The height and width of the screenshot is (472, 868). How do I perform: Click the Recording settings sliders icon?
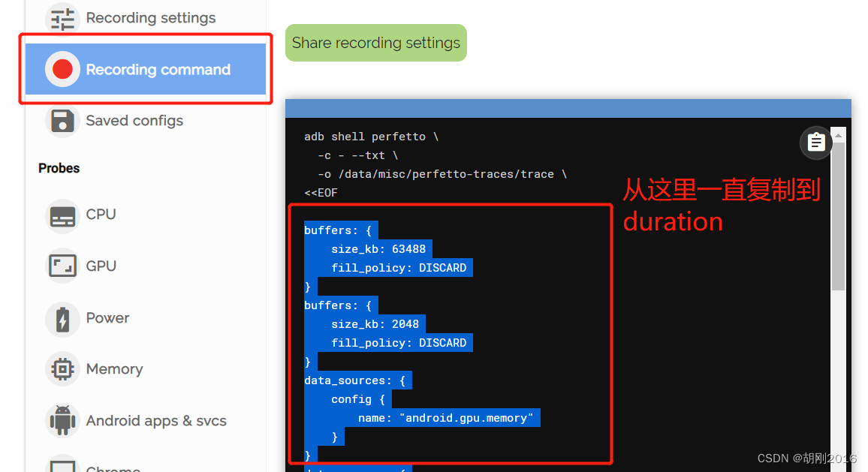62,18
